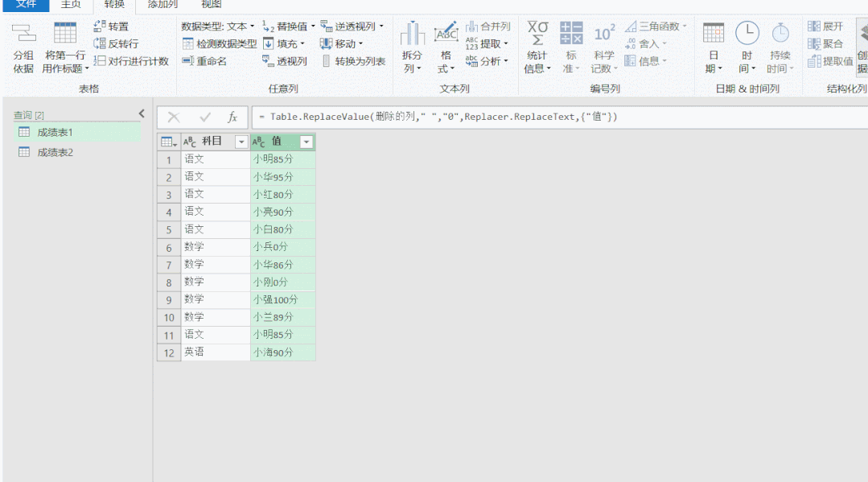
Task: Click the 填充 (Fill) button
Action: point(284,43)
